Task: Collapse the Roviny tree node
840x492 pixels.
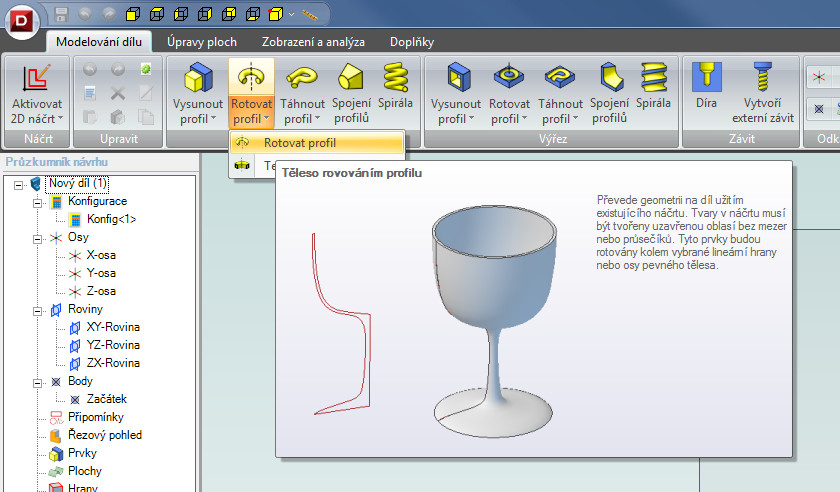Action: pyautogui.click(x=39, y=310)
